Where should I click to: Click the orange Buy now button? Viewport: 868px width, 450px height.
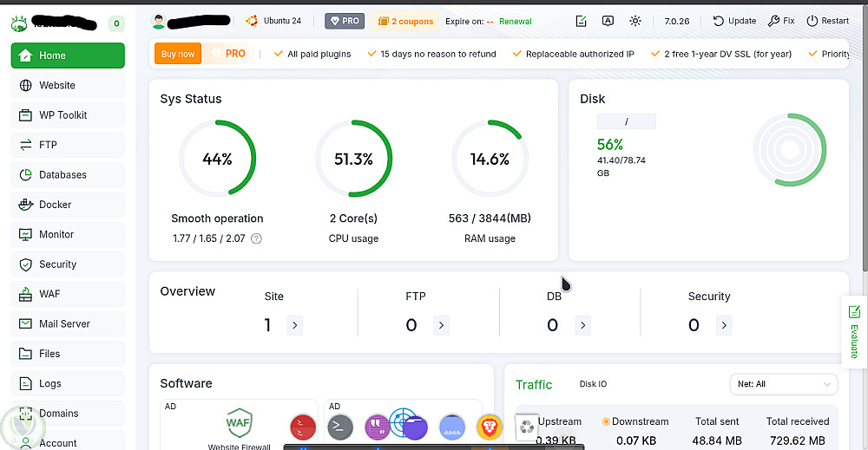(178, 54)
